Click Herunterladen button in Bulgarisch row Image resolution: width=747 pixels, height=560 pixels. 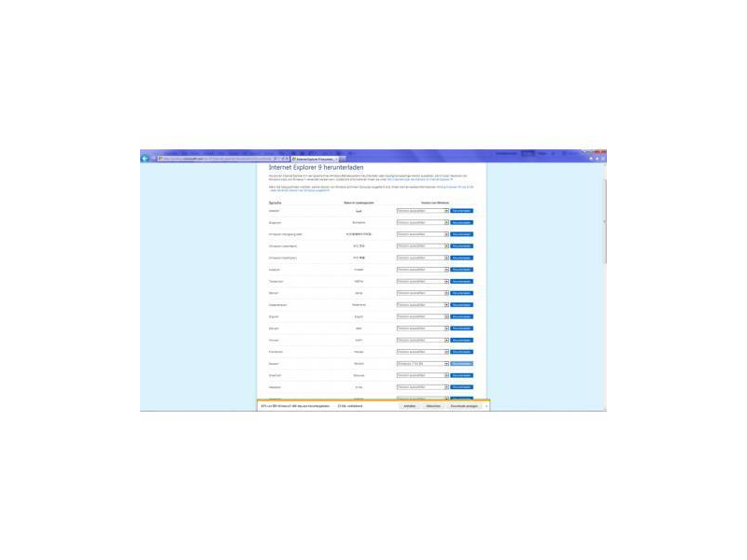coord(461,222)
